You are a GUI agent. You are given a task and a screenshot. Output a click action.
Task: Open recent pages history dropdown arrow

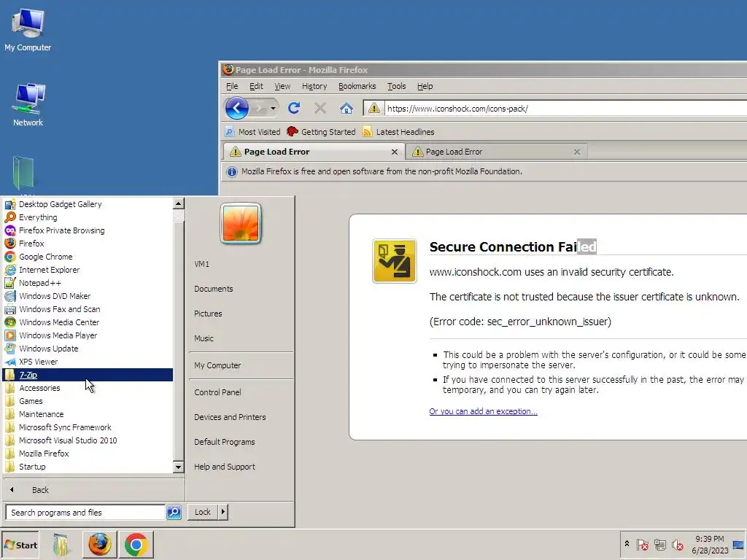click(273, 108)
